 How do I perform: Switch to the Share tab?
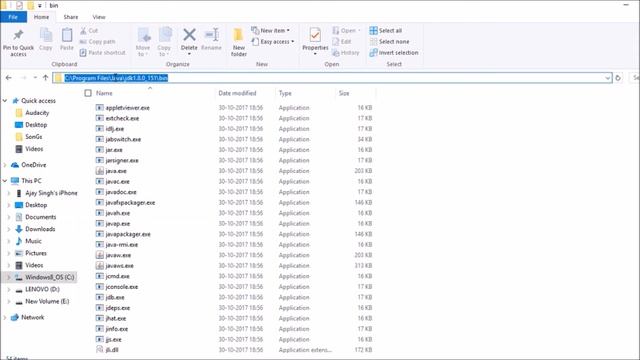[71, 17]
